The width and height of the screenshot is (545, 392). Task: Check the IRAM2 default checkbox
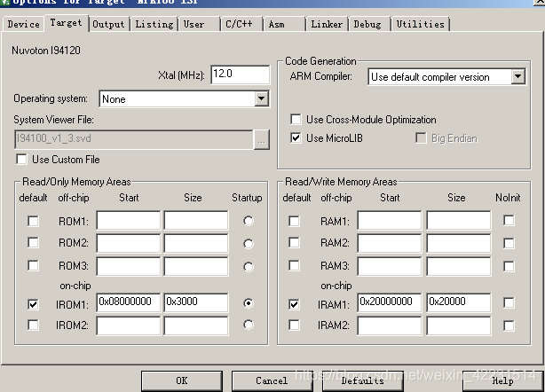pyautogui.click(x=294, y=325)
